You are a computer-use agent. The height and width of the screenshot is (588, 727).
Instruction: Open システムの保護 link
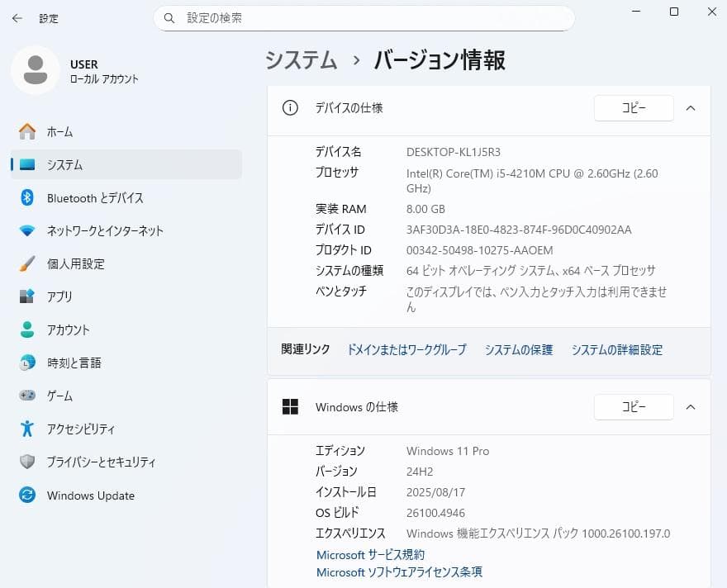[x=519, y=349]
